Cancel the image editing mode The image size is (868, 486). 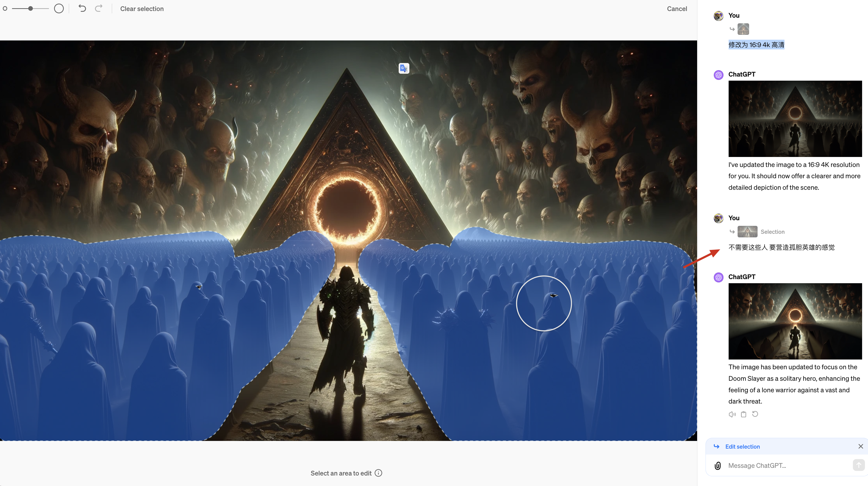click(677, 9)
